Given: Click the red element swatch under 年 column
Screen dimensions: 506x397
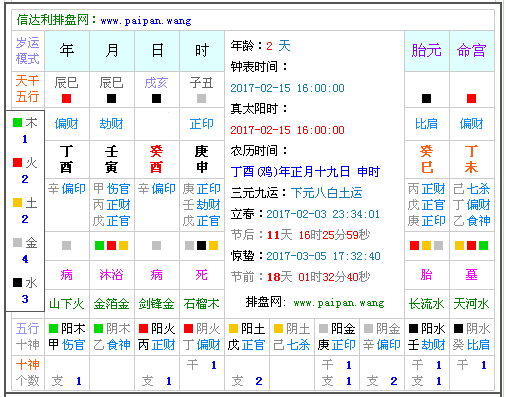Looking at the screenshot, I should click(66, 98).
